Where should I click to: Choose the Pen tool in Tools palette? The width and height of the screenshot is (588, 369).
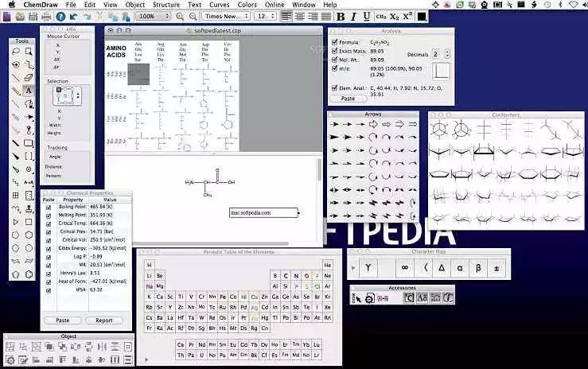29,103
